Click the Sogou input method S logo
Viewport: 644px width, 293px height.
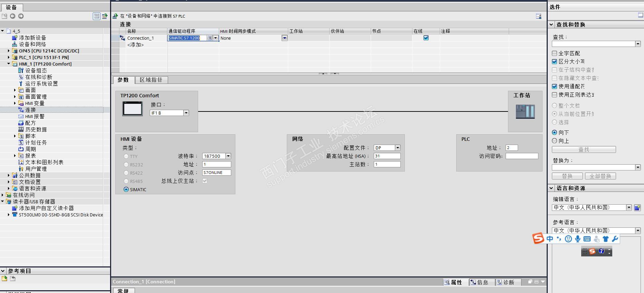pyautogui.click(x=538, y=238)
